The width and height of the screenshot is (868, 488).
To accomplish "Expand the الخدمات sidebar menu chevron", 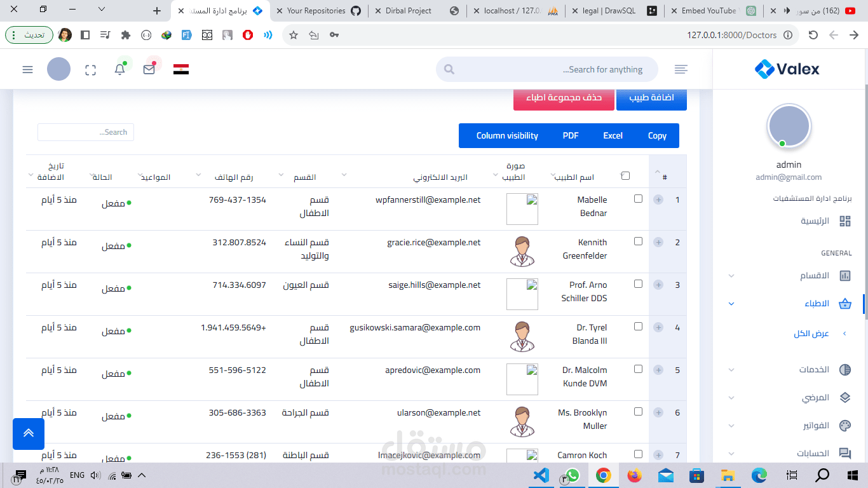I will 731,370.
